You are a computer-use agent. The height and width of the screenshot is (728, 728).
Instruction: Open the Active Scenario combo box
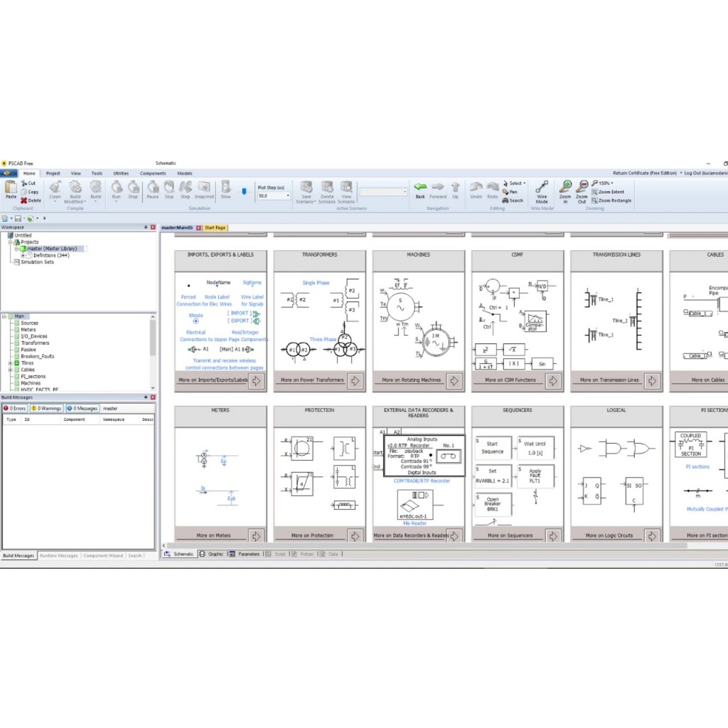click(x=383, y=191)
